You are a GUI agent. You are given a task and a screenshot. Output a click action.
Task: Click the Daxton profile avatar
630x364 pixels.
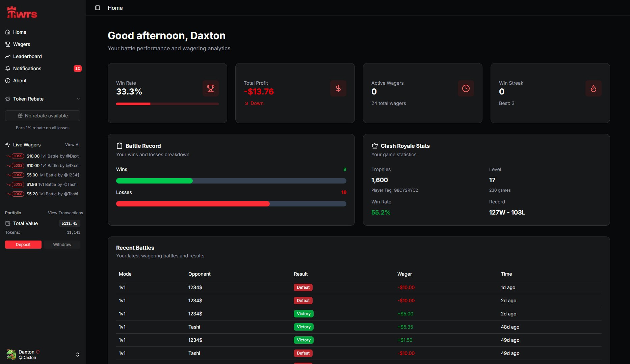[11, 355]
